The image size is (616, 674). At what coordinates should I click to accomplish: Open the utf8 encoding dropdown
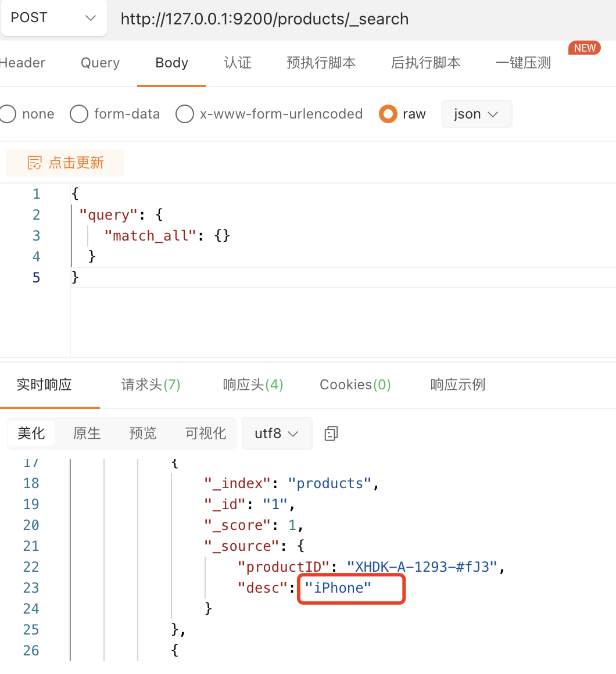point(277,433)
